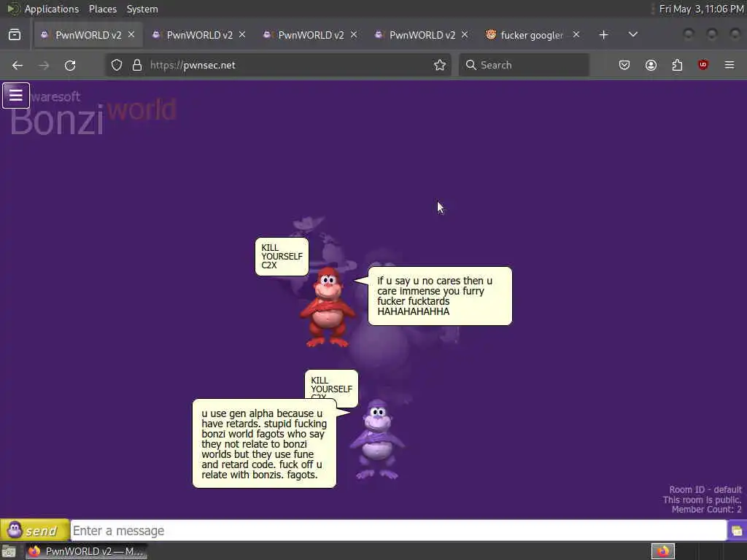Close the fourth PwnWORLD v2 tab
Image resolution: width=747 pixels, height=560 pixels.
coord(465,34)
